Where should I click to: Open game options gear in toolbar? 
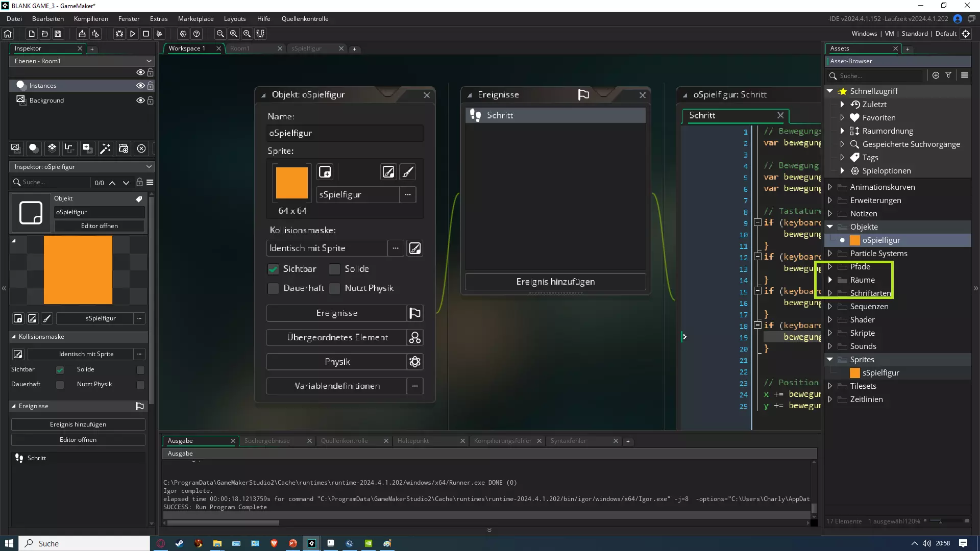183,34
